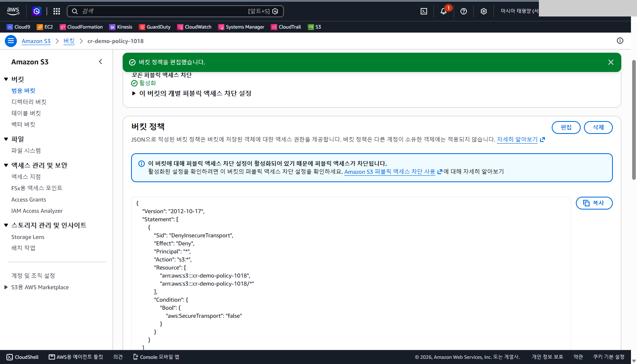
Task: Open the services grid menu icon
Action: click(57, 11)
